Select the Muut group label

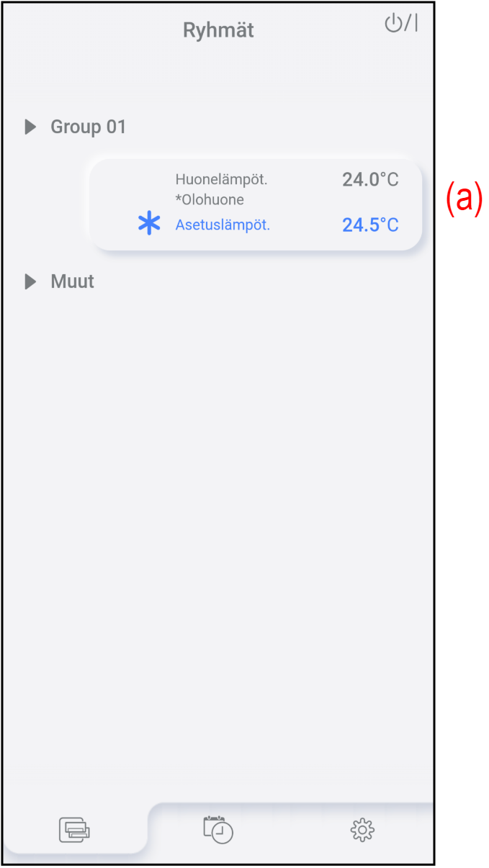[72, 281]
